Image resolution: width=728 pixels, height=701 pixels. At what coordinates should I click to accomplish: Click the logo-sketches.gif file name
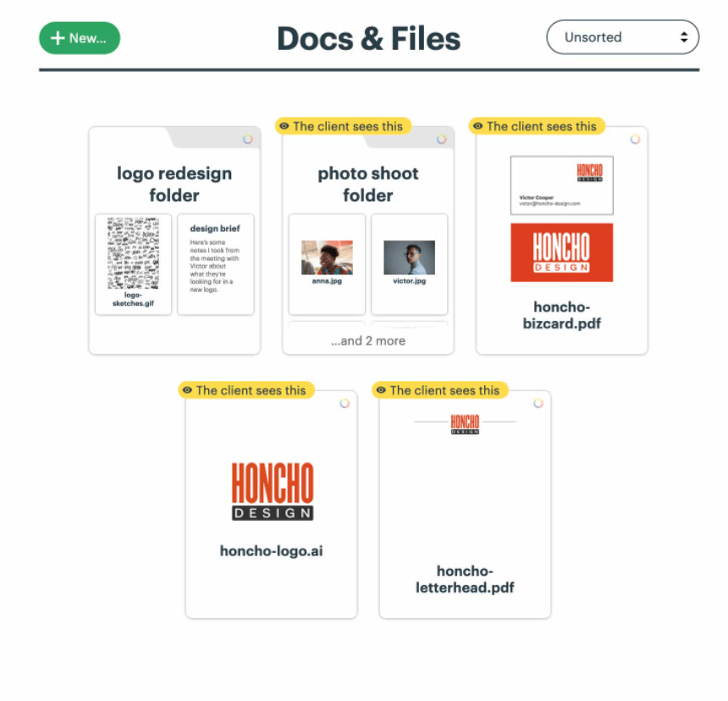(133, 299)
